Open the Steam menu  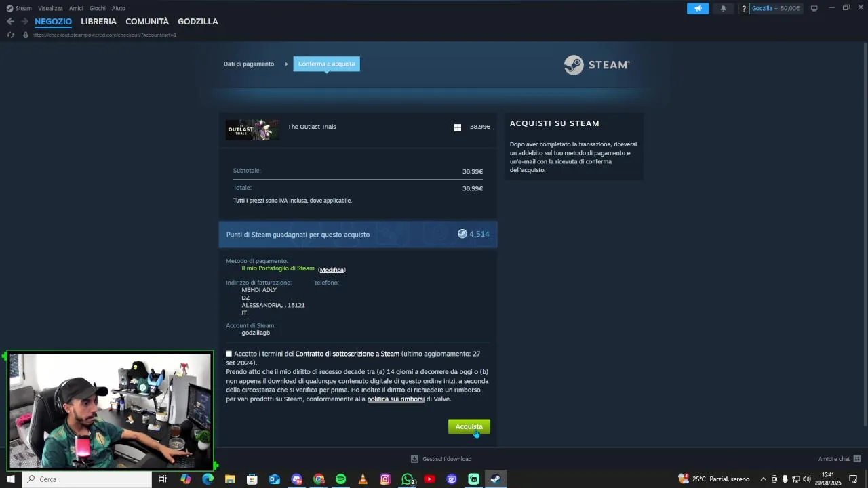point(24,8)
